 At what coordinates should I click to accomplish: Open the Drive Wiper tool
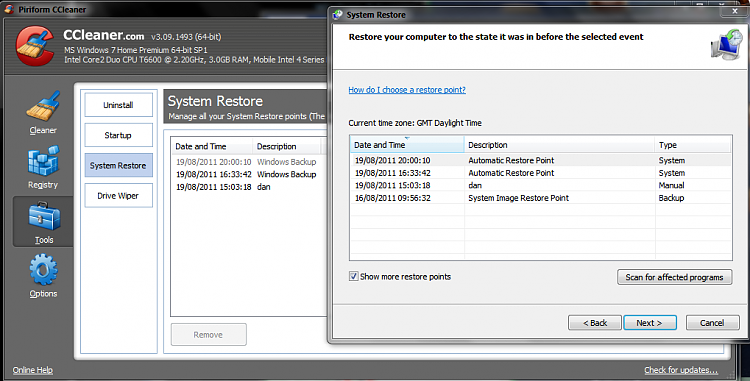119,196
